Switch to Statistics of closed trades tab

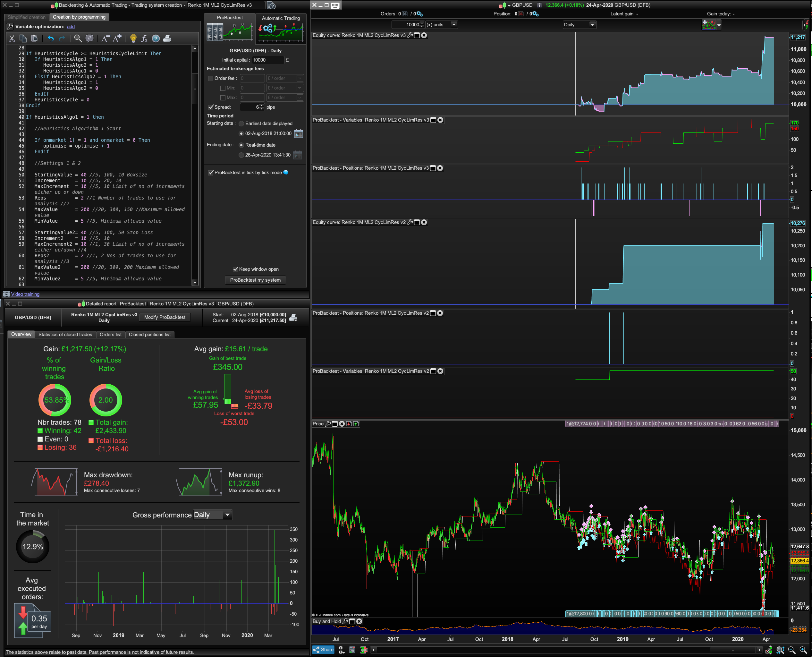[65, 335]
